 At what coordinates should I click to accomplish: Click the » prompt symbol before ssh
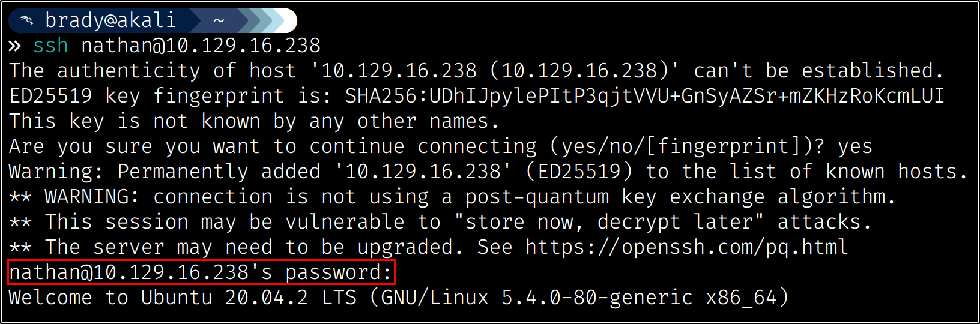pos(15,46)
